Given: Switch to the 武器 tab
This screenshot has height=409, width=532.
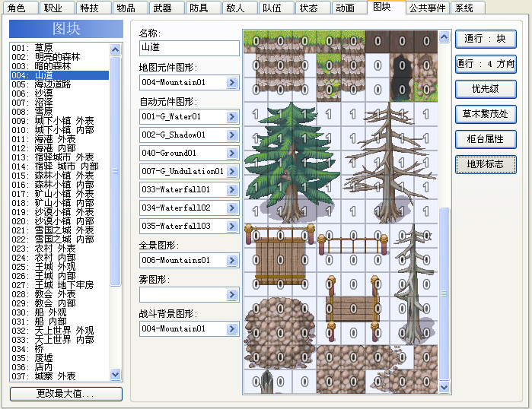Looking at the screenshot, I should pos(167,8).
